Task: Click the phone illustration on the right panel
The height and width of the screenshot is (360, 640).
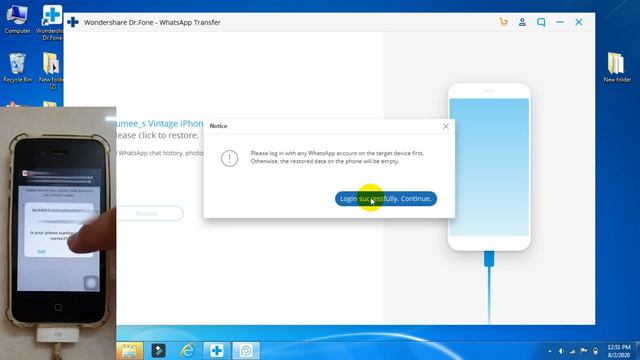Action: coord(489,167)
